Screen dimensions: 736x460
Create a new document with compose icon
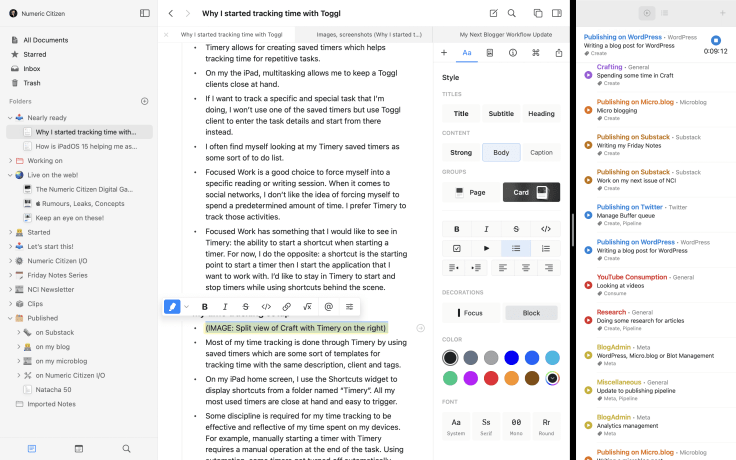493,13
